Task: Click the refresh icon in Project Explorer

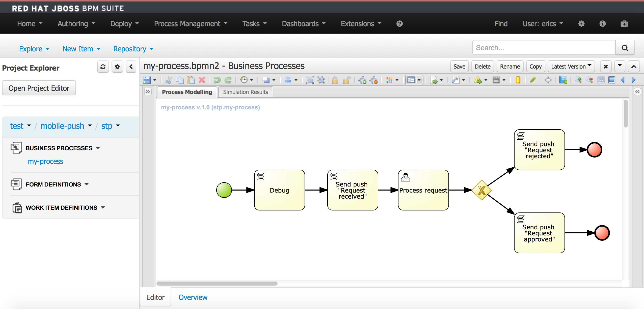Action: [103, 67]
